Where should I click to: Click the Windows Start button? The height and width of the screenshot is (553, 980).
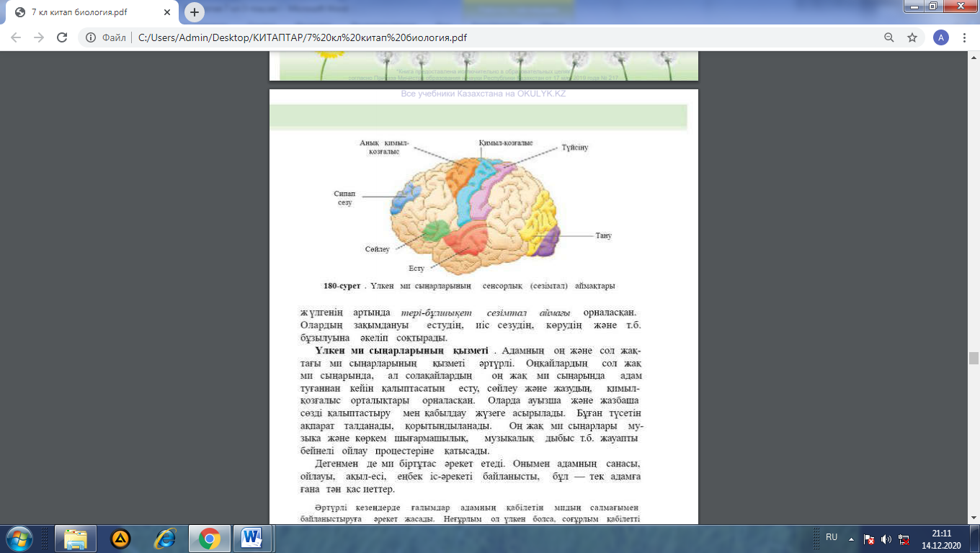pyautogui.click(x=18, y=539)
